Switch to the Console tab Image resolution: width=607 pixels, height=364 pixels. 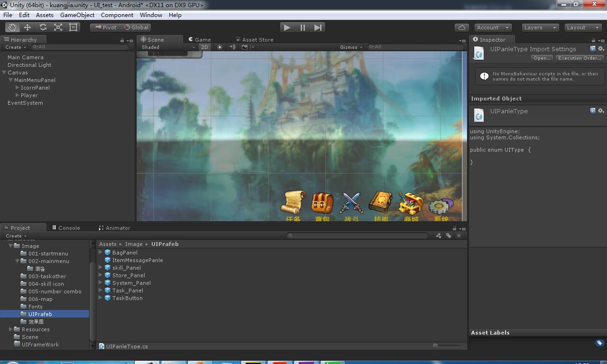[x=66, y=228]
